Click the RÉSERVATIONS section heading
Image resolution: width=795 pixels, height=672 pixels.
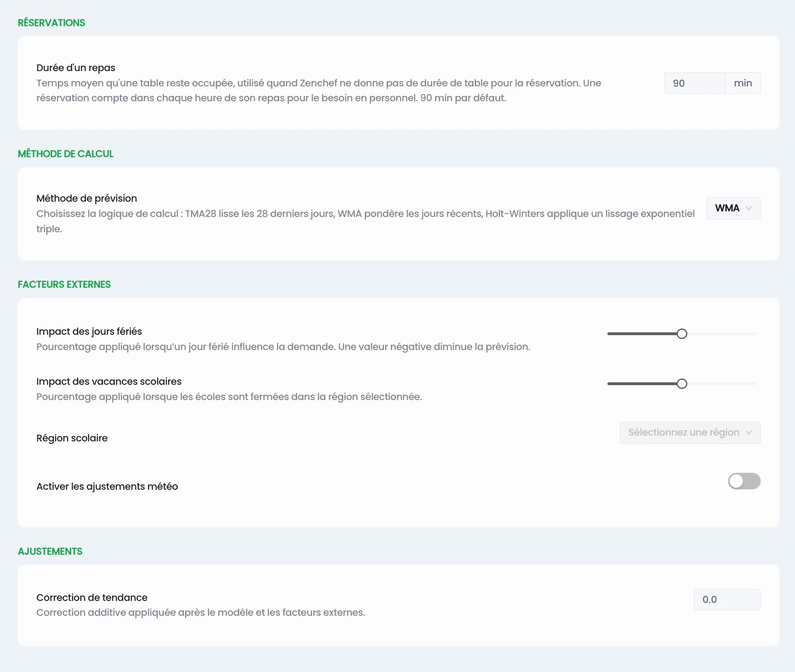(51, 23)
